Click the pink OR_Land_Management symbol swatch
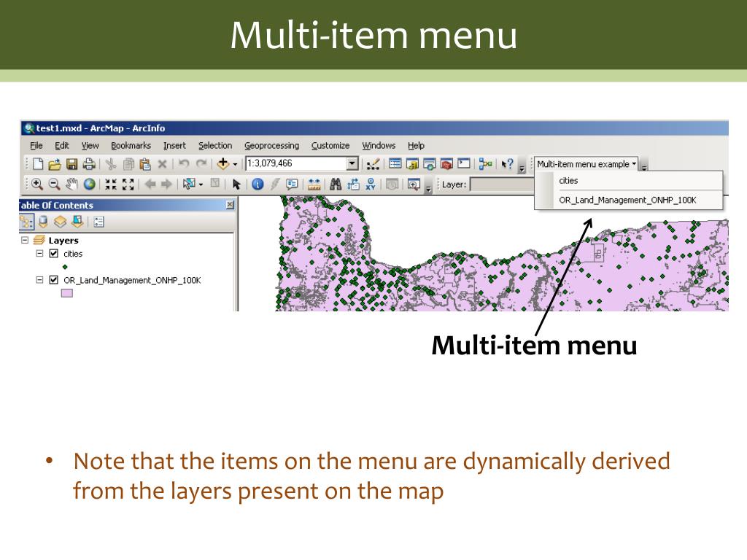Screen dimensions: 747x560 [x=66, y=293]
